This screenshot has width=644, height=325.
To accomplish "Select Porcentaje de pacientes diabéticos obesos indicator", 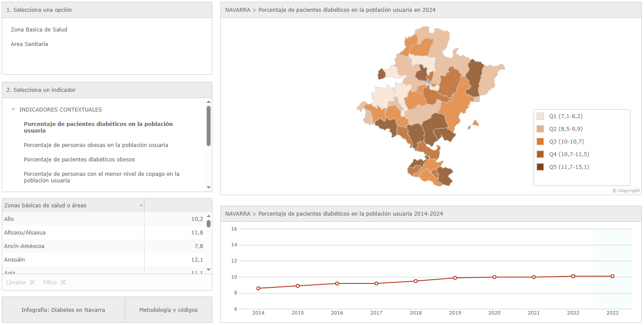I will coord(79,159).
